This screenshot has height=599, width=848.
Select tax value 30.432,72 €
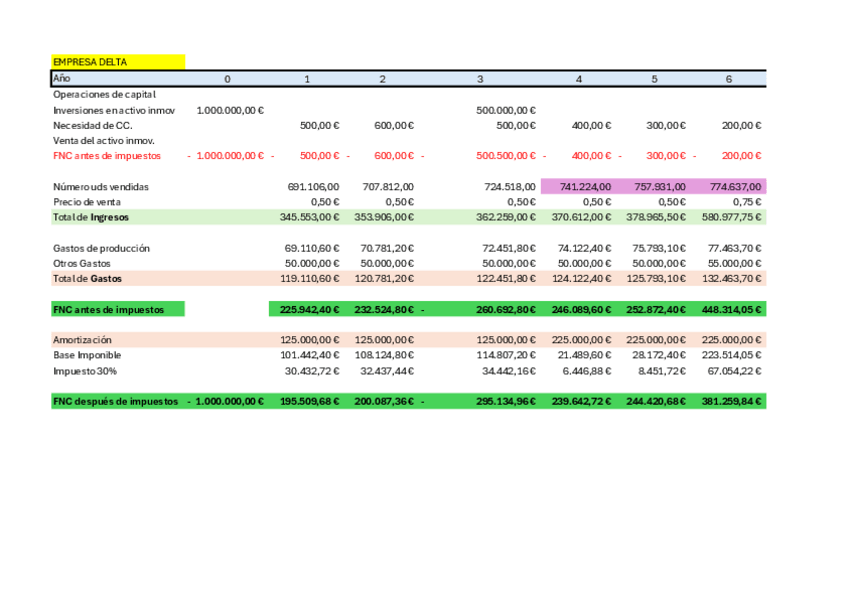click(x=312, y=371)
